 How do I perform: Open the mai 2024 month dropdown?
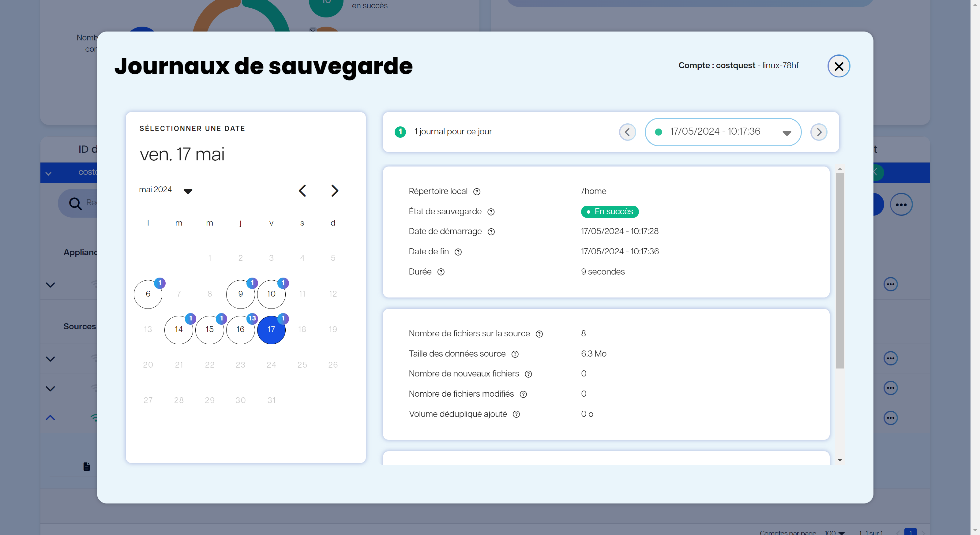click(x=166, y=190)
